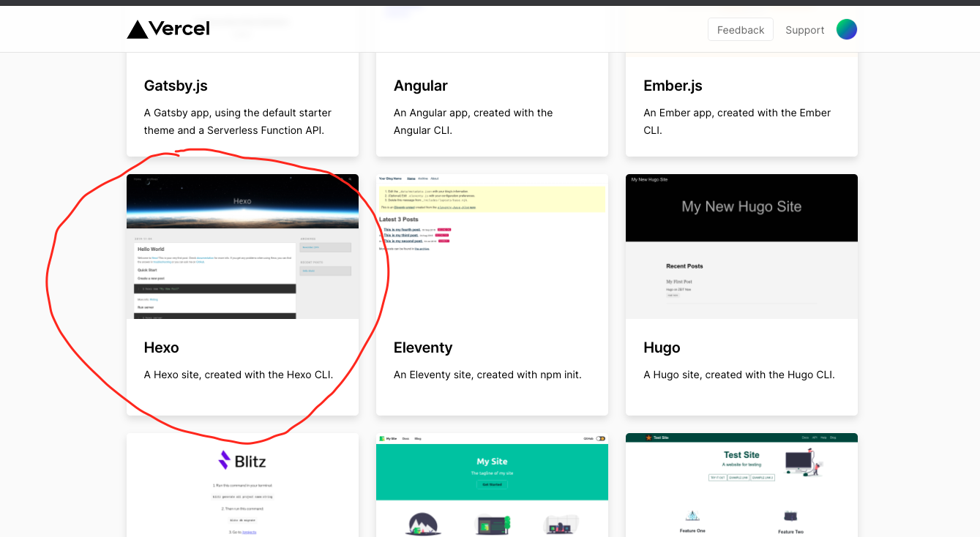The image size is (980, 537).
Task: Click the Gatsby app description text
Action: pos(238,121)
